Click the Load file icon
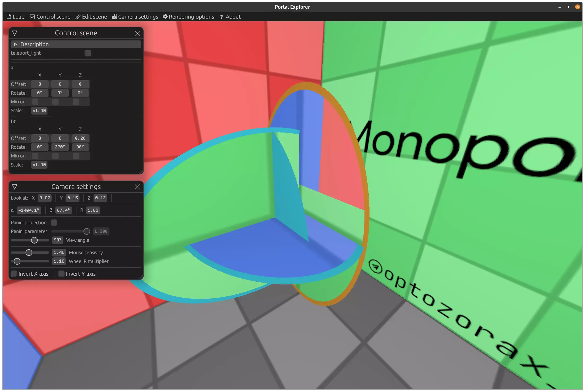Image resolution: width=585 pixels, height=392 pixels. 9,17
